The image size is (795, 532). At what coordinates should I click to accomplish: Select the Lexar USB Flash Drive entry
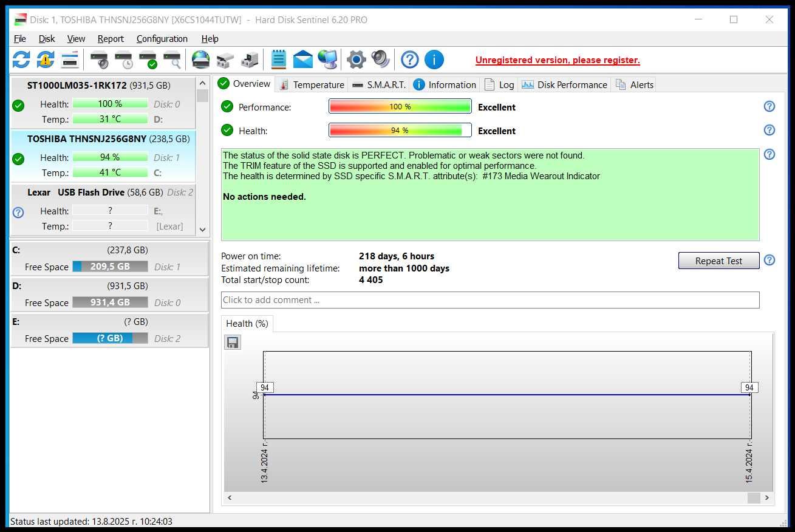pyautogui.click(x=103, y=209)
